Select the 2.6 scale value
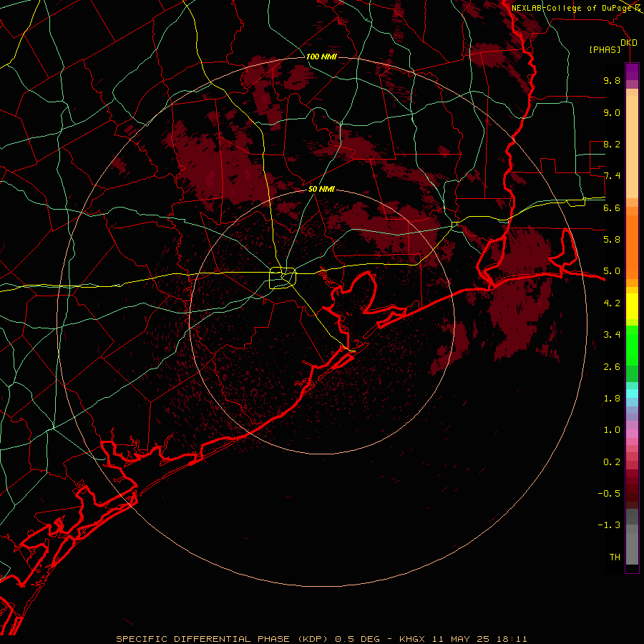This screenshot has height=644, width=644. point(612,367)
